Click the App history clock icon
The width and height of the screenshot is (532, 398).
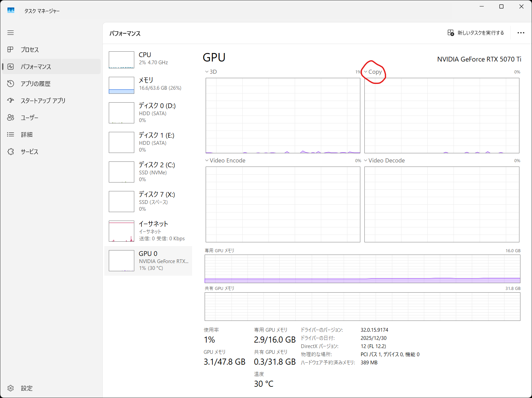[x=11, y=84]
